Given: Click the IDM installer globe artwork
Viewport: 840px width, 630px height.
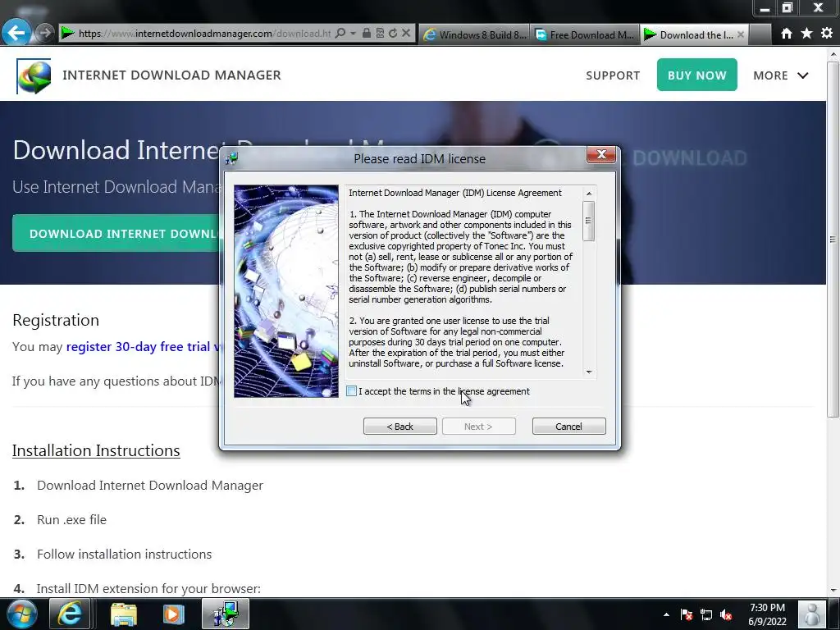Looking at the screenshot, I should click(x=286, y=291).
